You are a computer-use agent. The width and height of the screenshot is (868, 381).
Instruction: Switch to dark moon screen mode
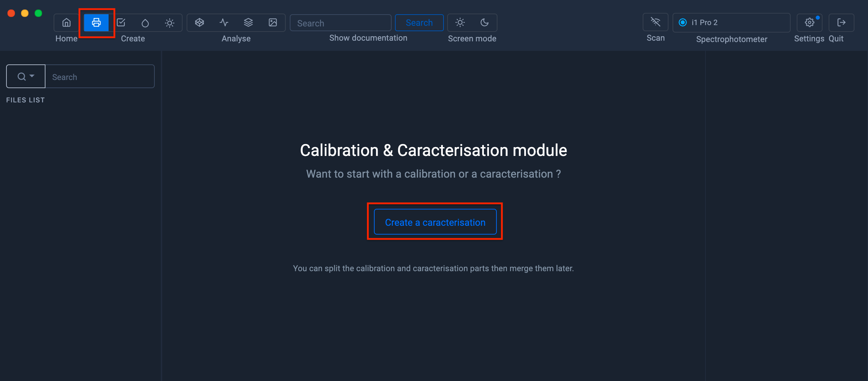(x=485, y=23)
